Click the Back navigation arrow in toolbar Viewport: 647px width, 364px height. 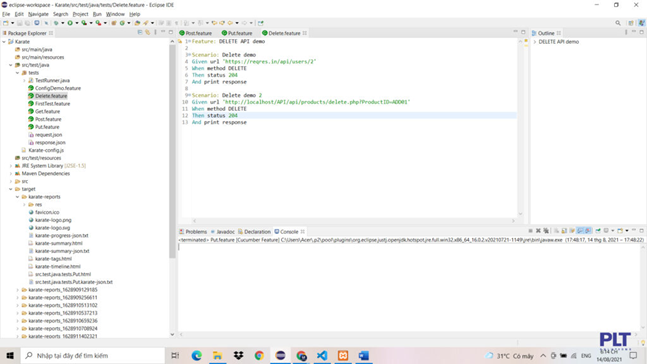point(230,23)
